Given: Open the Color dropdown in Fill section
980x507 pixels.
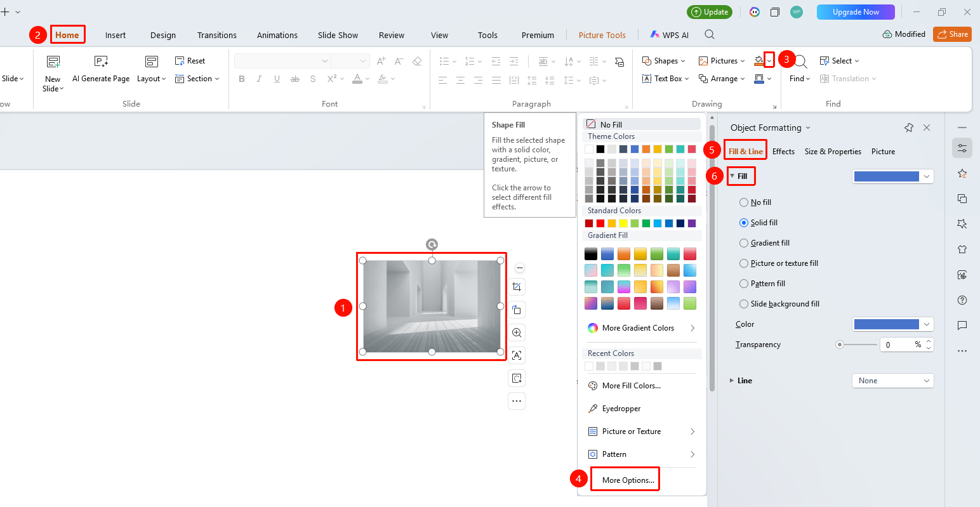Looking at the screenshot, I should click(x=892, y=324).
